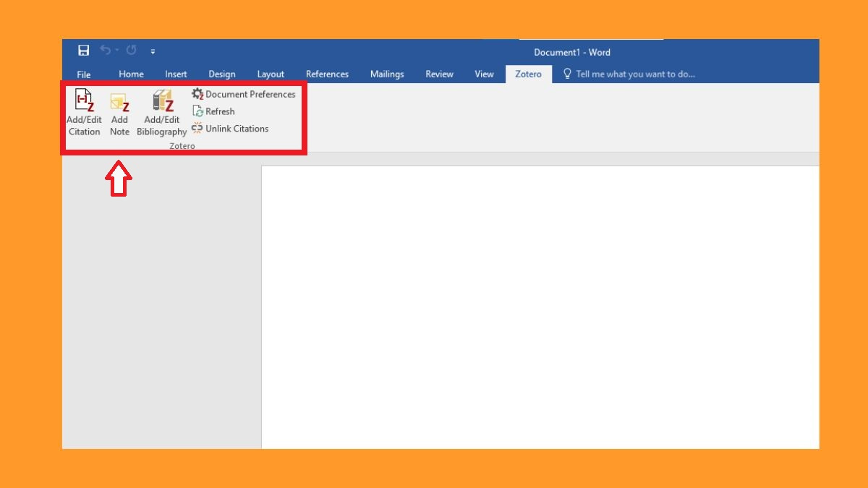Click Refresh in Zotero group
This screenshot has width=868, height=488.
tap(213, 111)
